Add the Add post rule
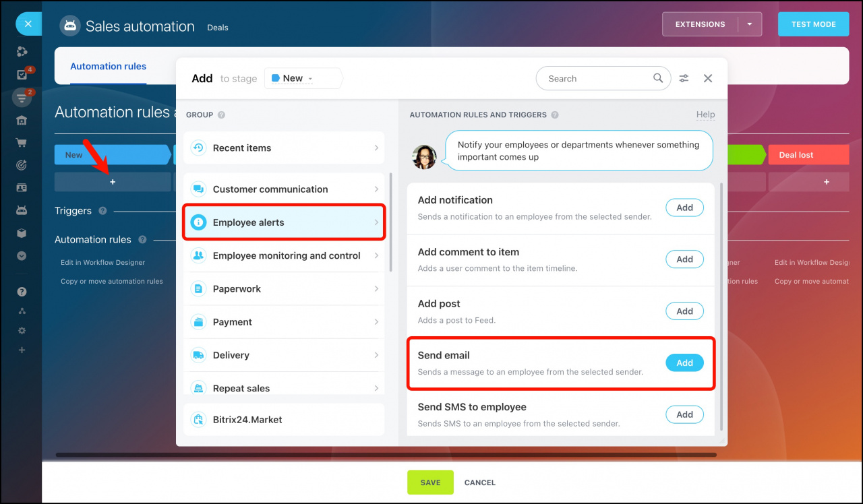 click(684, 311)
